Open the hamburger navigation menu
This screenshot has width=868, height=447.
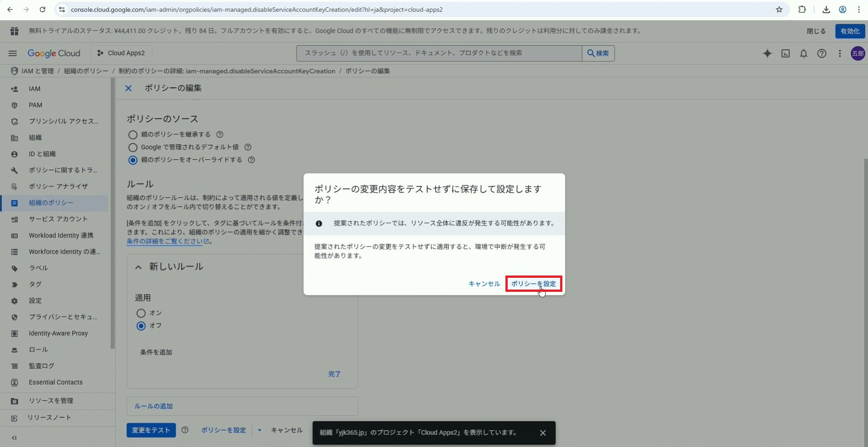(13, 53)
